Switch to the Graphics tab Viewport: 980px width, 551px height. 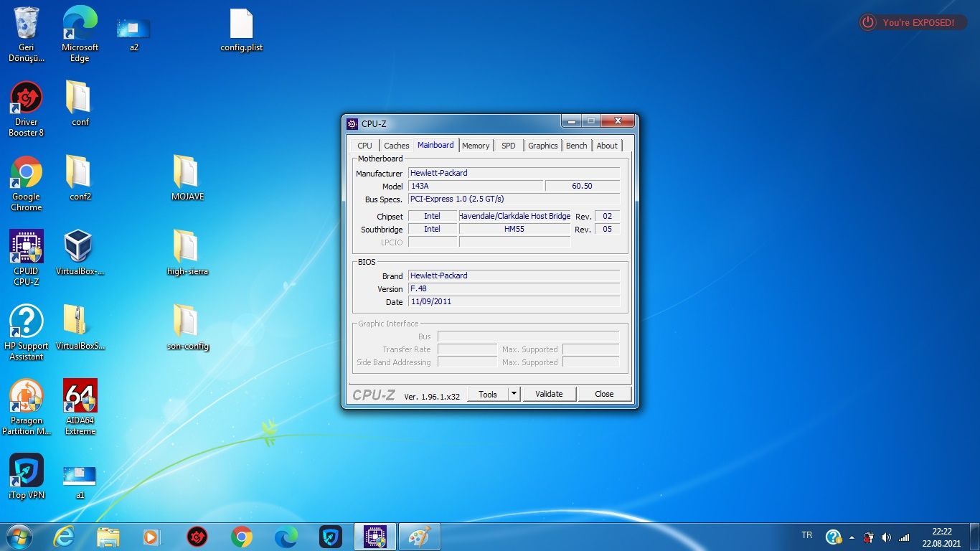coord(542,146)
